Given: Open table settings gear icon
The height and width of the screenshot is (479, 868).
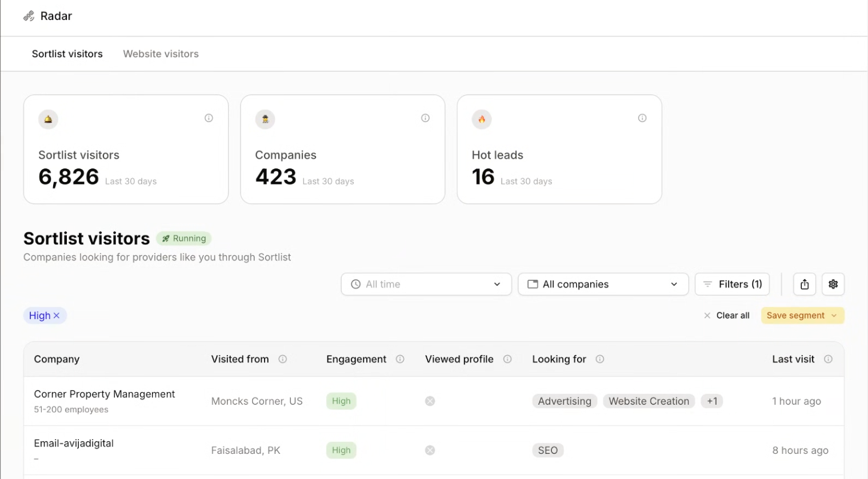Looking at the screenshot, I should (833, 284).
